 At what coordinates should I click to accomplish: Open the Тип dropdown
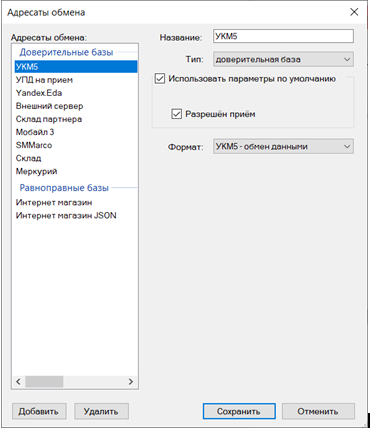283,59
